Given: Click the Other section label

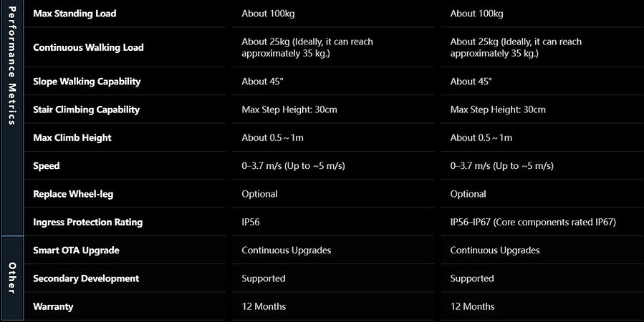Looking at the screenshot, I should 12,278.
